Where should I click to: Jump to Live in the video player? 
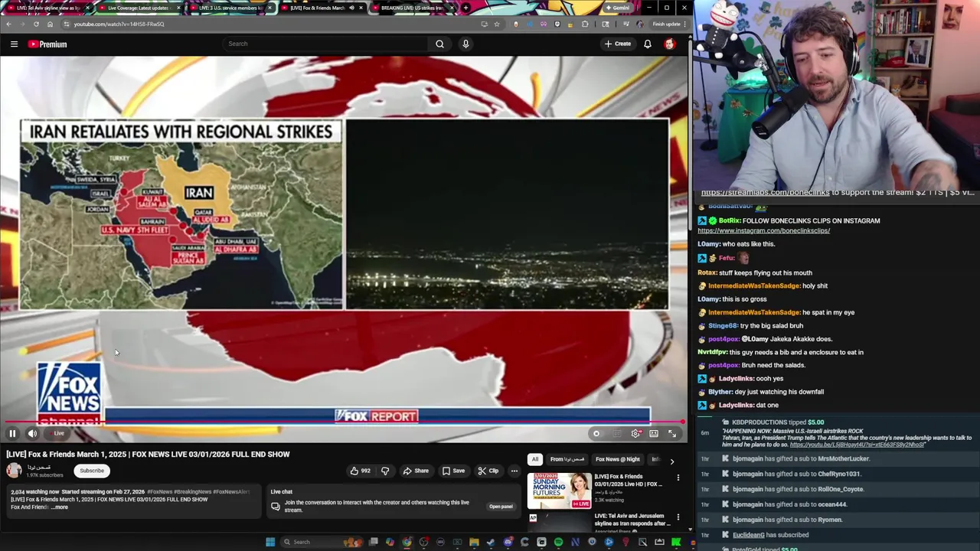pos(58,433)
